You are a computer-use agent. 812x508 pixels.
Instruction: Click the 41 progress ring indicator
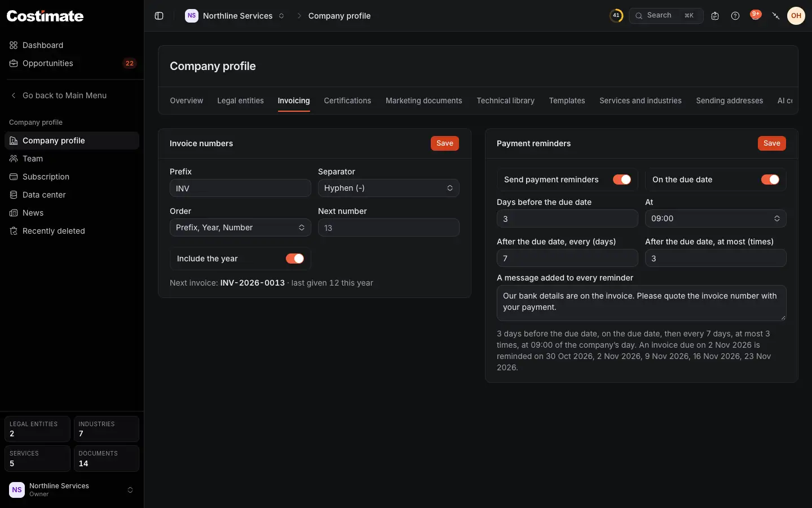[616, 16]
